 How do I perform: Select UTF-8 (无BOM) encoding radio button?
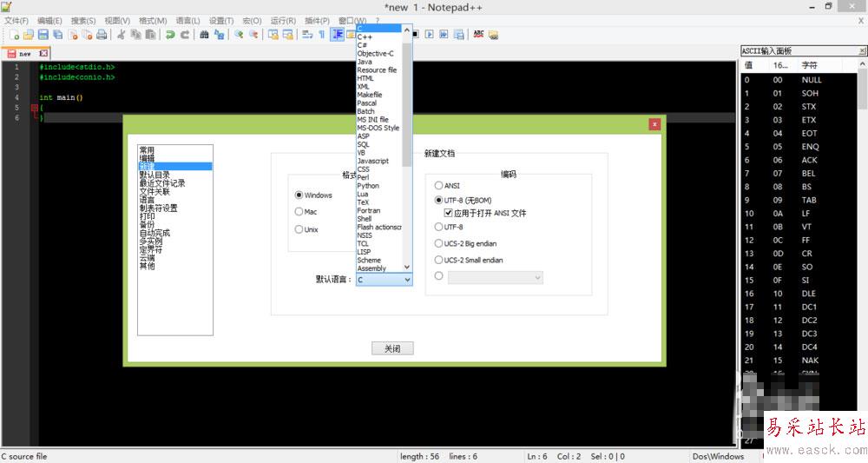[x=438, y=200]
